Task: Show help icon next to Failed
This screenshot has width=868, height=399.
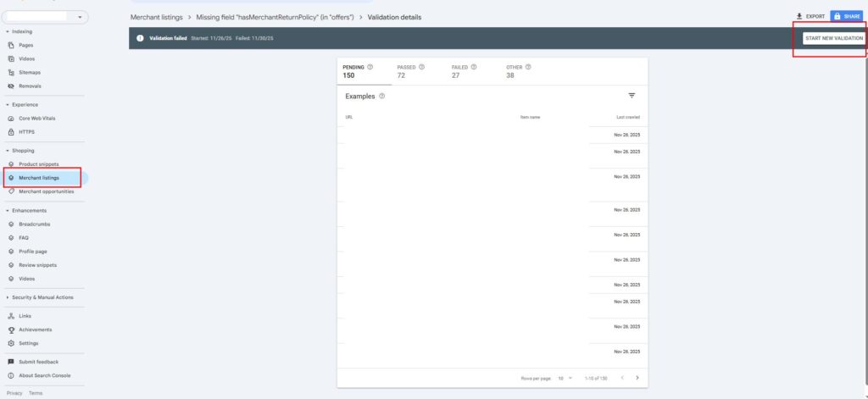Action: [474, 67]
